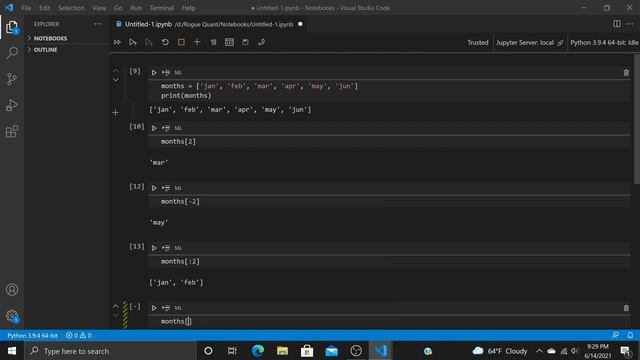
Task: Delete the last cell with trash icon
Action: (626, 308)
